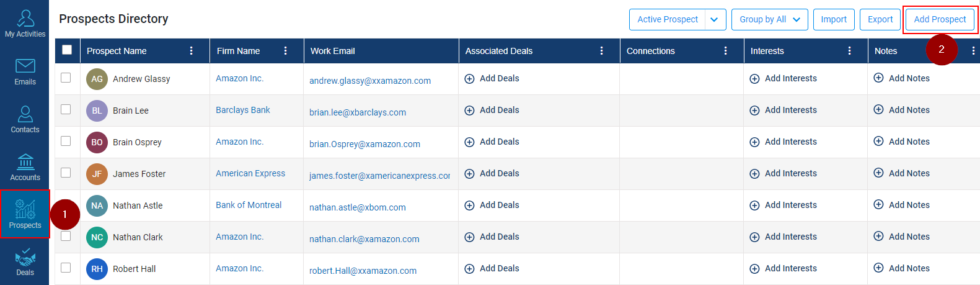Click plus icon for James Foster's interests
Viewport: 980px width, 285px height.
click(754, 174)
